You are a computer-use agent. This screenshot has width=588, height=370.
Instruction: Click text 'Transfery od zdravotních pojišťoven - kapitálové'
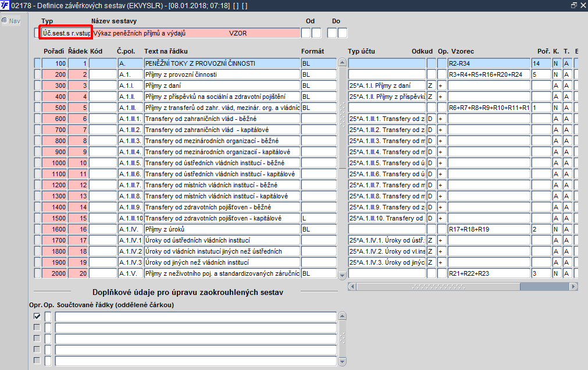pyautogui.click(x=213, y=218)
